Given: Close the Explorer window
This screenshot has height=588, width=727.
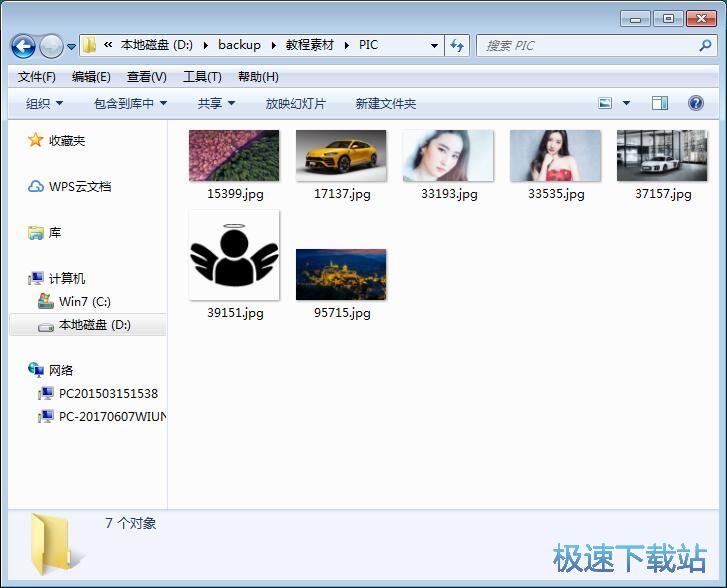Looking at the screenshot, I should tap(701, 19).
